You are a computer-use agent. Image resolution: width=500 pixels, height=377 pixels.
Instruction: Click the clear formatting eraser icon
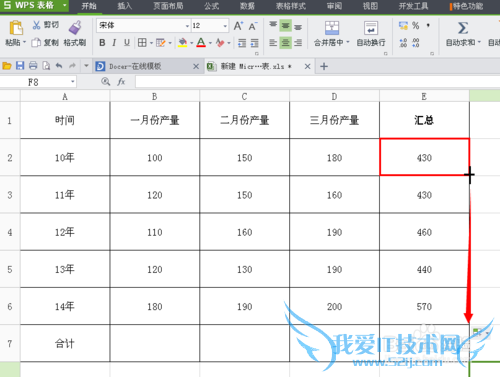pyautogui.click(x=220, y=43)
